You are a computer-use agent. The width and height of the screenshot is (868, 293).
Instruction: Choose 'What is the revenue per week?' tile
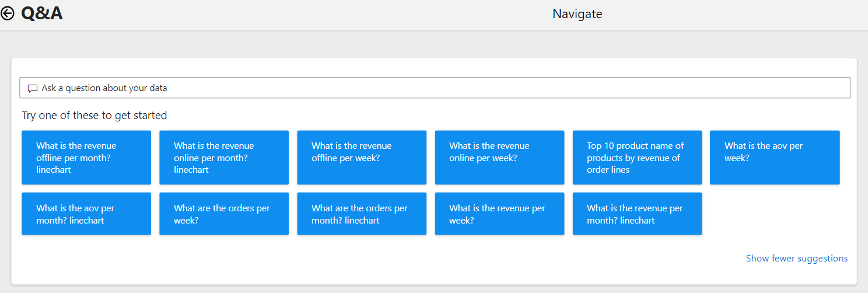(x=499, y=214)
